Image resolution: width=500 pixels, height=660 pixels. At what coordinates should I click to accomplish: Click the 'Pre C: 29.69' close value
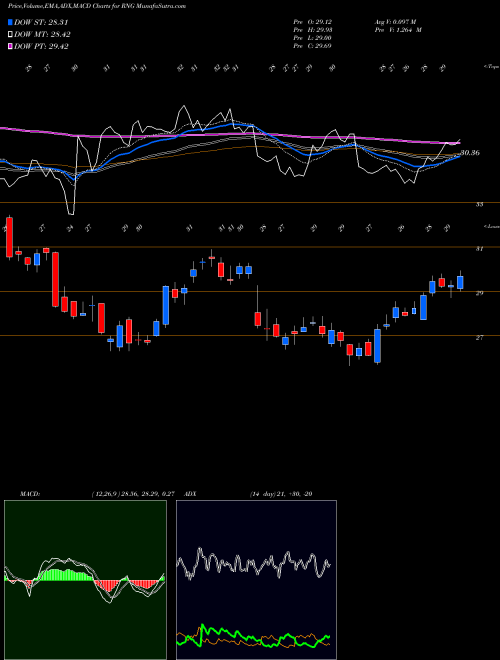313,46
